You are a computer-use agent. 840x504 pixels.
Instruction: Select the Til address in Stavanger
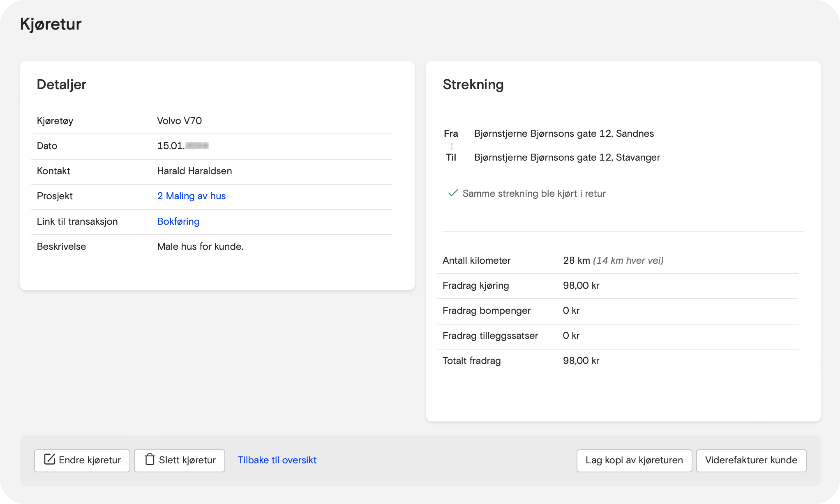567,157
